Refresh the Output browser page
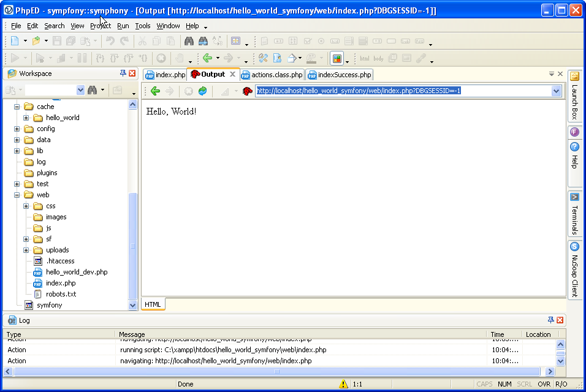This screenshot has width=586, height=392. tap(202, 91)
